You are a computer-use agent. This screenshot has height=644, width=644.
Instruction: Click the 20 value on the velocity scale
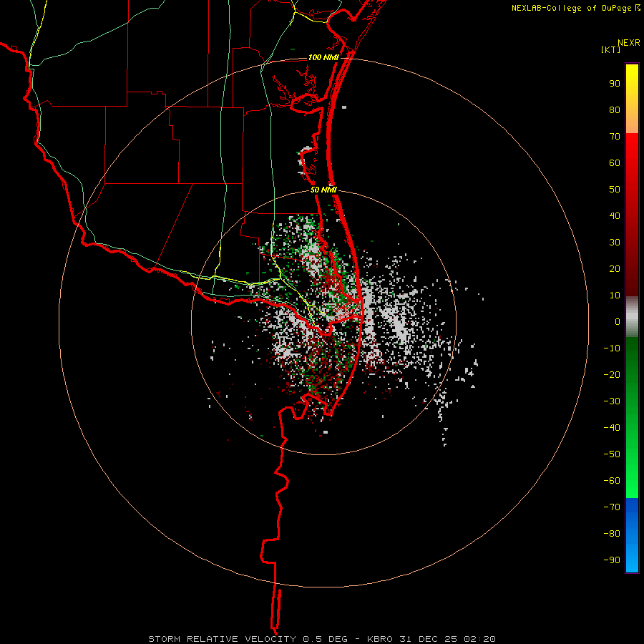point(615,268)
